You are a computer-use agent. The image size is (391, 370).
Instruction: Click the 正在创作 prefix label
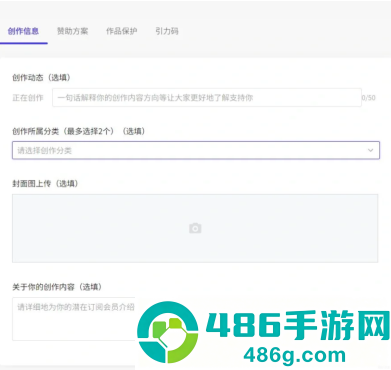point(28,98)
